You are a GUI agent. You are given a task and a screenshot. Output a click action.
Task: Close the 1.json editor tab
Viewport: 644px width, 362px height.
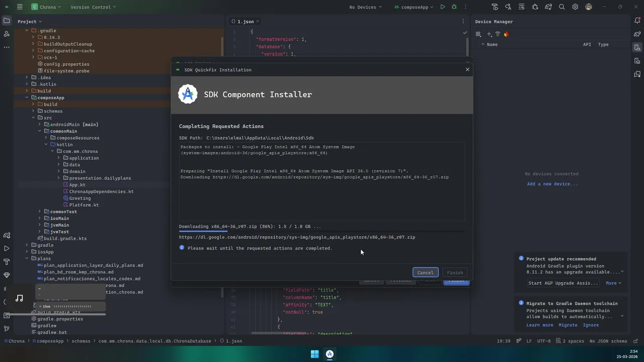pyautogui.click(x=258, y=22)
